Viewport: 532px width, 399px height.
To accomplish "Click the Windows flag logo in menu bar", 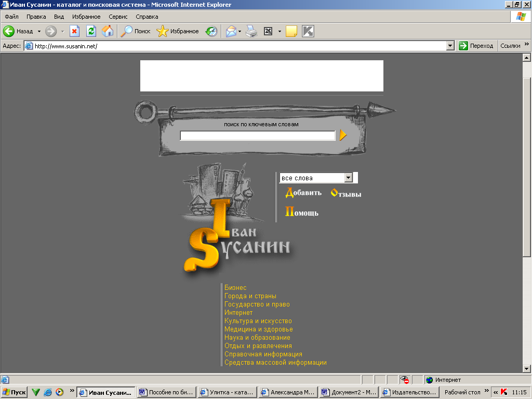I will [521, 17].
